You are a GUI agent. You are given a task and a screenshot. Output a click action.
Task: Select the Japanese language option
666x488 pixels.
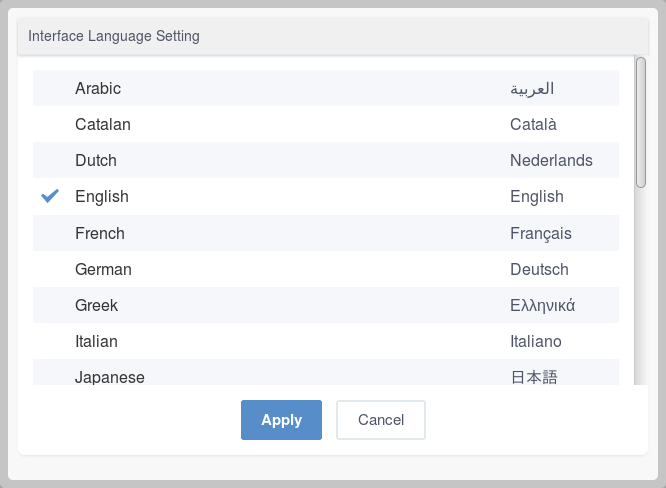[326, 372]
